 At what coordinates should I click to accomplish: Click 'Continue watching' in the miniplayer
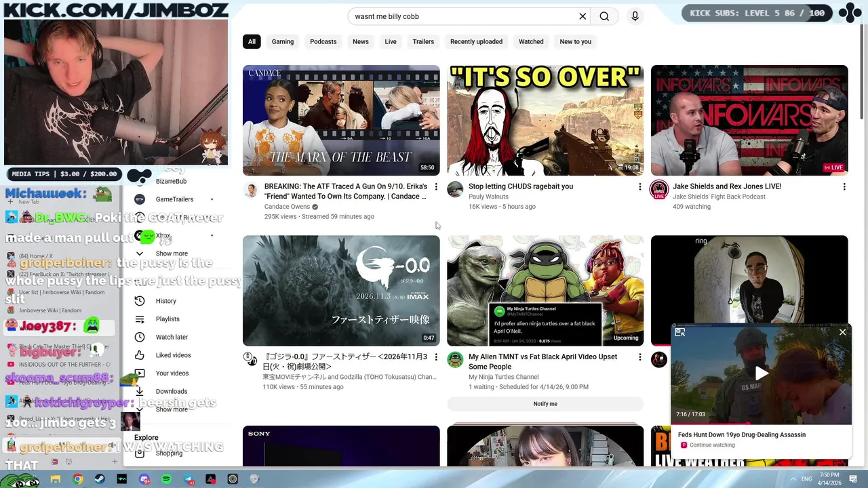tap(712, 445)
